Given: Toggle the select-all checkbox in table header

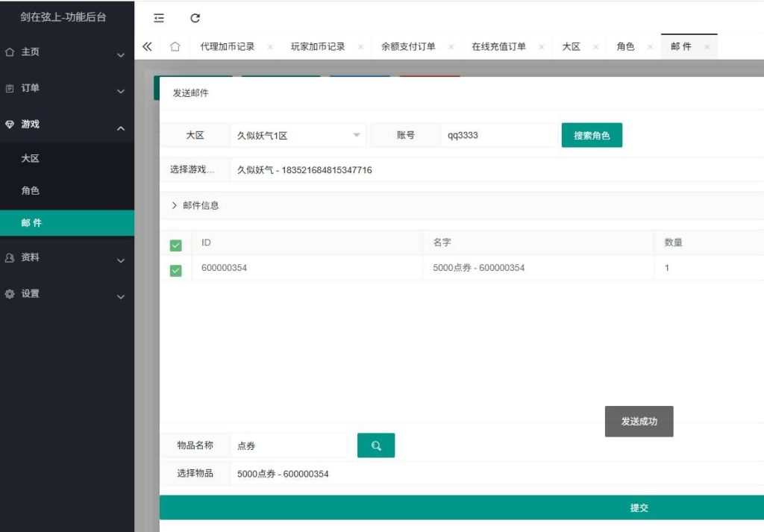Looking at the screenshot, I should coord(176,245).
